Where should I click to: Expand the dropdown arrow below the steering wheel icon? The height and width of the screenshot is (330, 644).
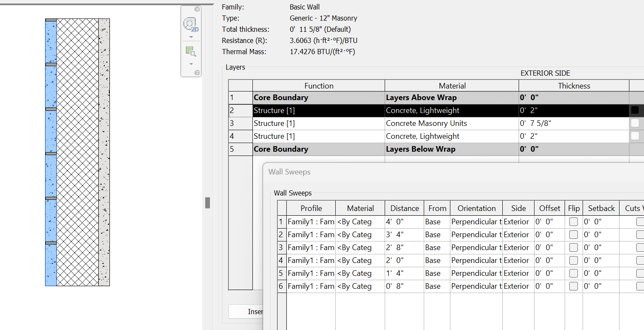point(191,37)
